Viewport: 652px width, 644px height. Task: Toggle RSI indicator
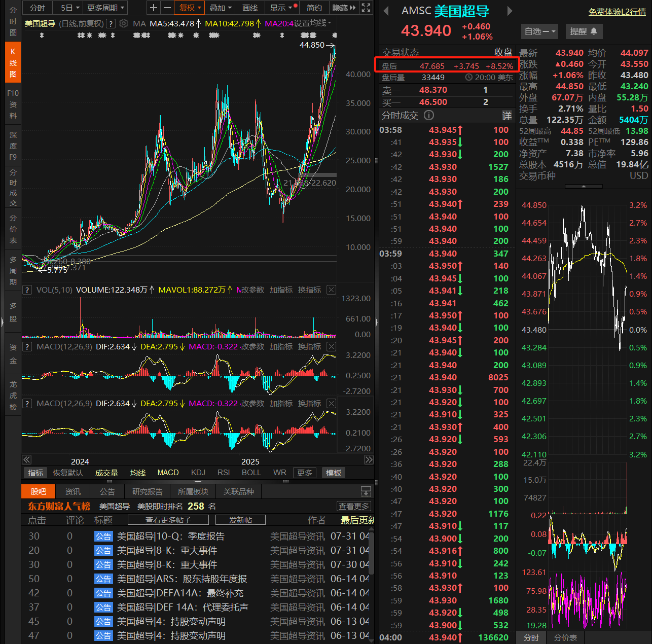224,473
